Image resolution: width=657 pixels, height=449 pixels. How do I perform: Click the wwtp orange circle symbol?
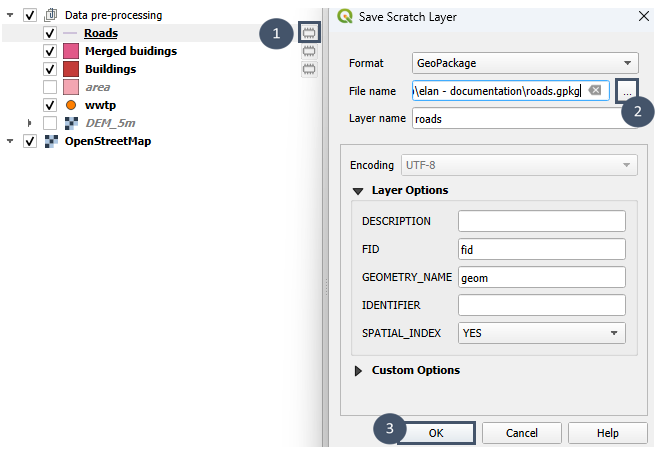pyautogui.click(x=71, y=105)
